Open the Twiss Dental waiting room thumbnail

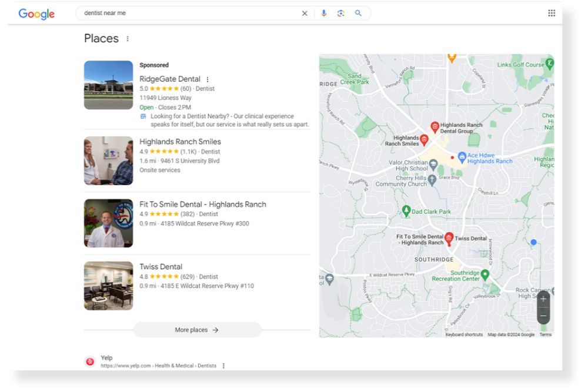(x=108, y=286)
